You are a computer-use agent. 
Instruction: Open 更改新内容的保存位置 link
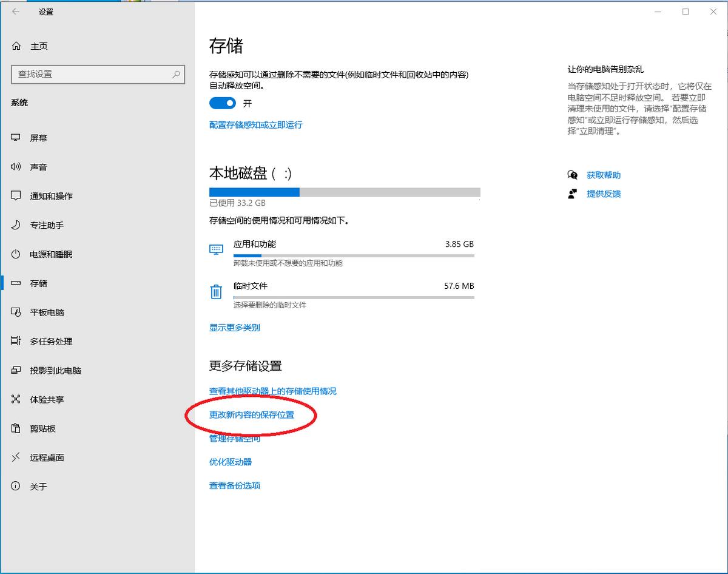252,416
